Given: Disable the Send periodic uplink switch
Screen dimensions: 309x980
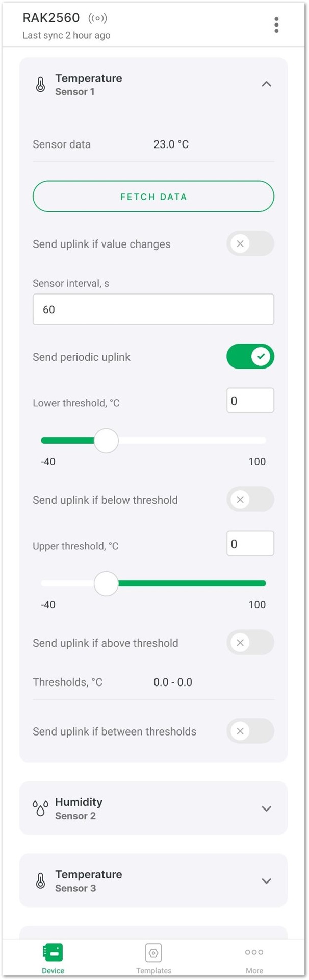Looking at the screenshot, I should tap(250, 356).
